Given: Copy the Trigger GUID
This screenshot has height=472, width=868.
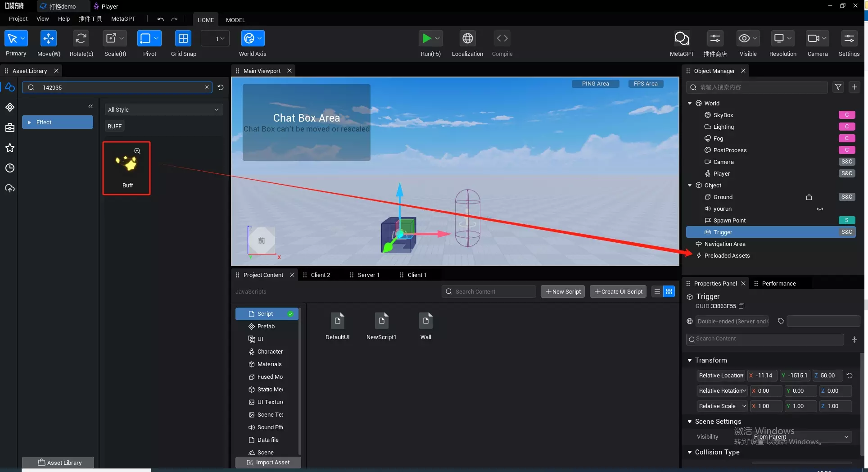Looking at the screenshot, I should coord(741,306).
